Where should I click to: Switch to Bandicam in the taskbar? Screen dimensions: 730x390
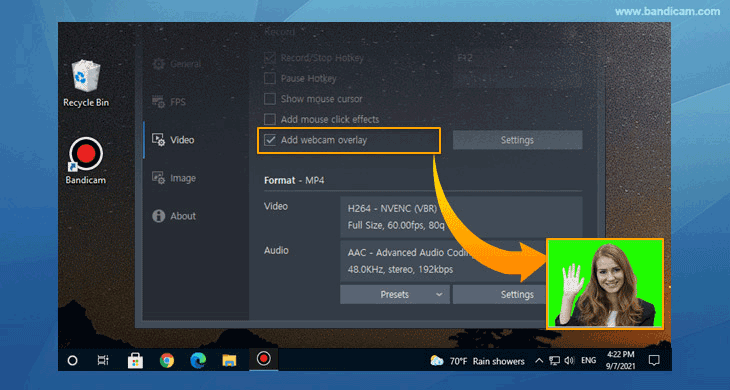pos(264,359)
